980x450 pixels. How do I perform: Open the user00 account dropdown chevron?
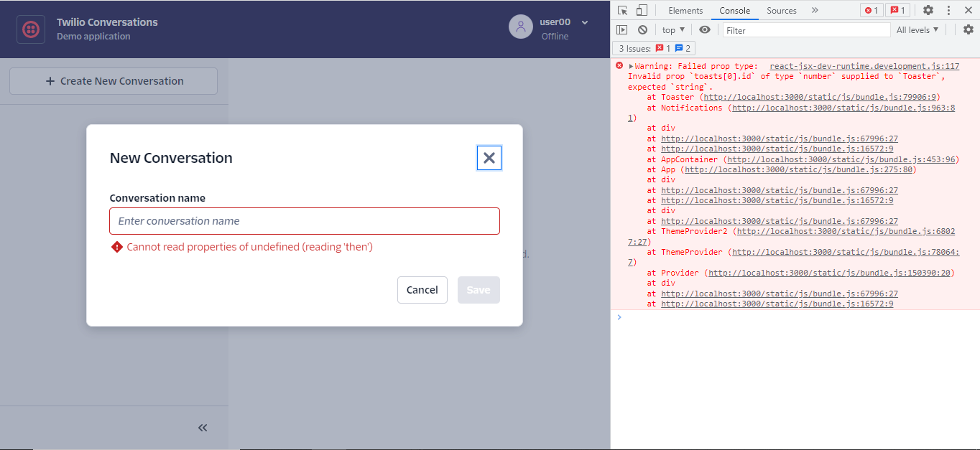[x=583, y=22]
